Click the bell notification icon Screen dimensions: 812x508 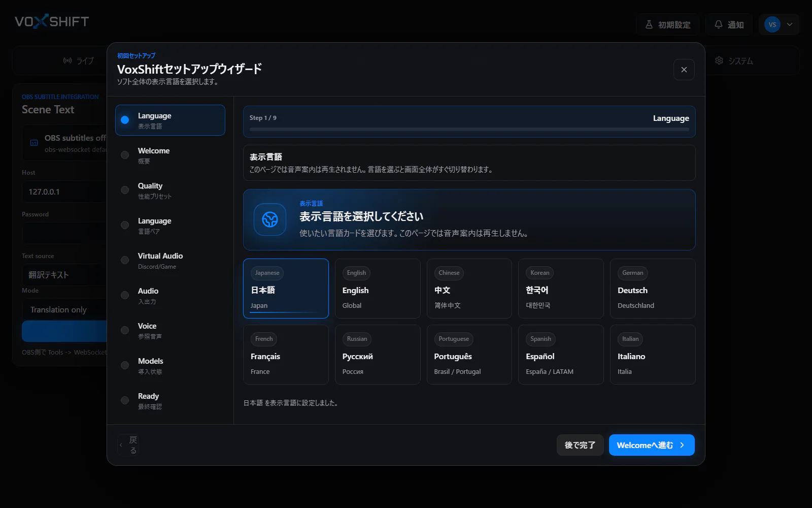click(719, 24)
